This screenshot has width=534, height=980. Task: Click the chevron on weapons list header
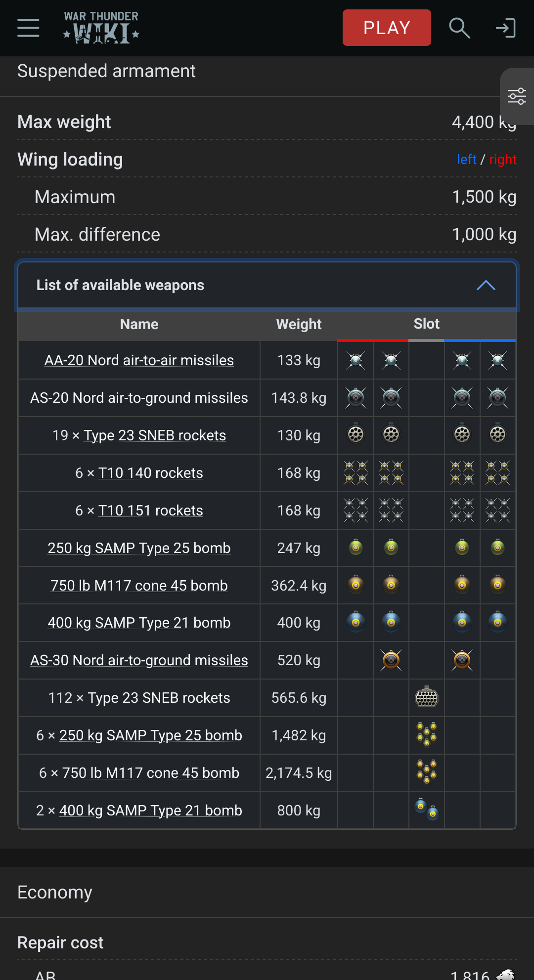pos(486,285)
